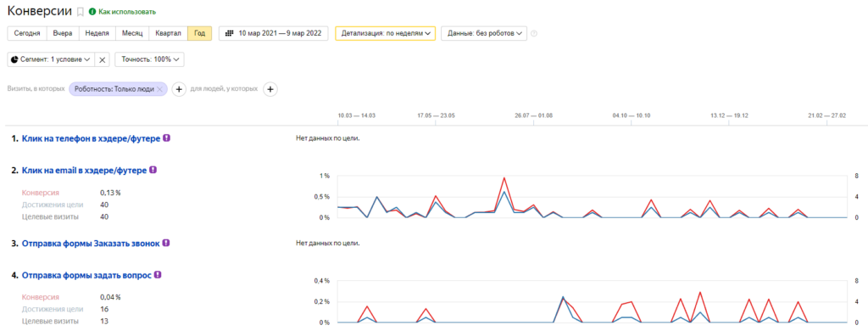The height and width of the screenshot is (331, 868).
Task: Switch period to Квартал
Action: coord(169,33)
